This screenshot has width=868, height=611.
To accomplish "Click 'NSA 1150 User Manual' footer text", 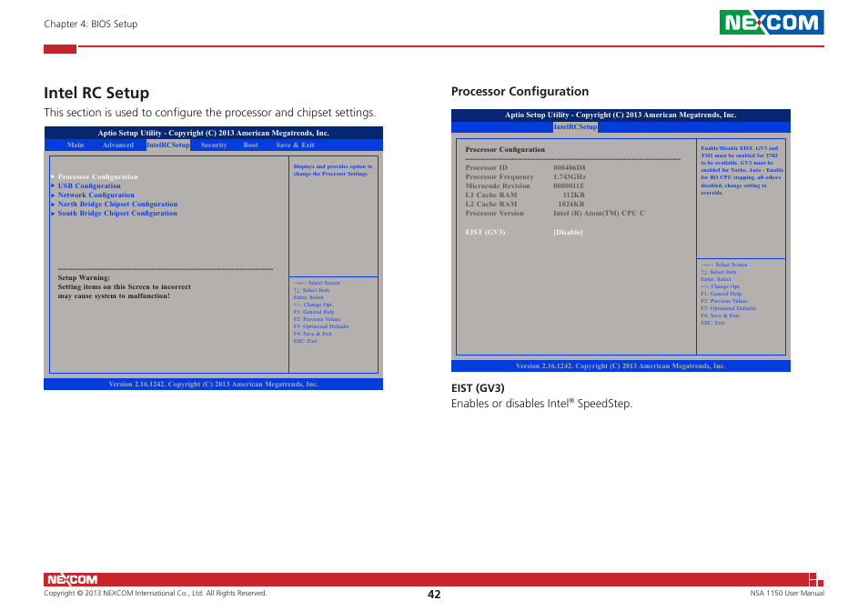I will click(787, 594).
